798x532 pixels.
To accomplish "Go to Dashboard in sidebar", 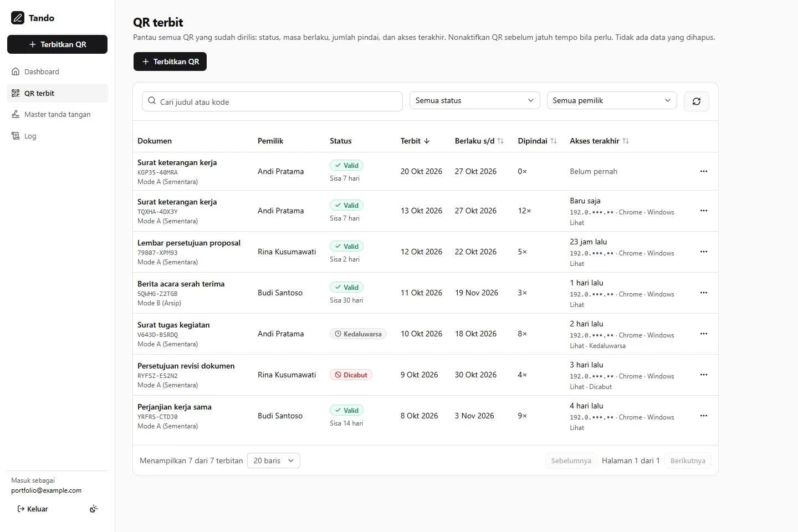I will [x=57, y=71].
